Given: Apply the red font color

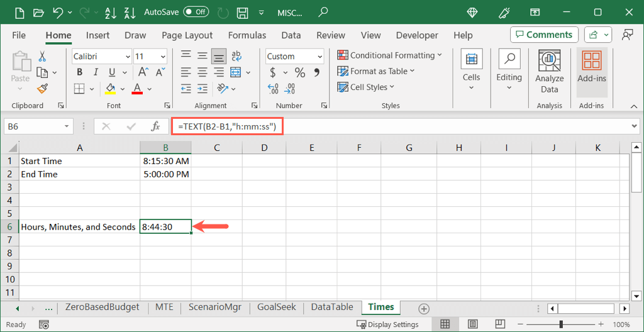Looking at the screenshot, I should pos(138,88).
